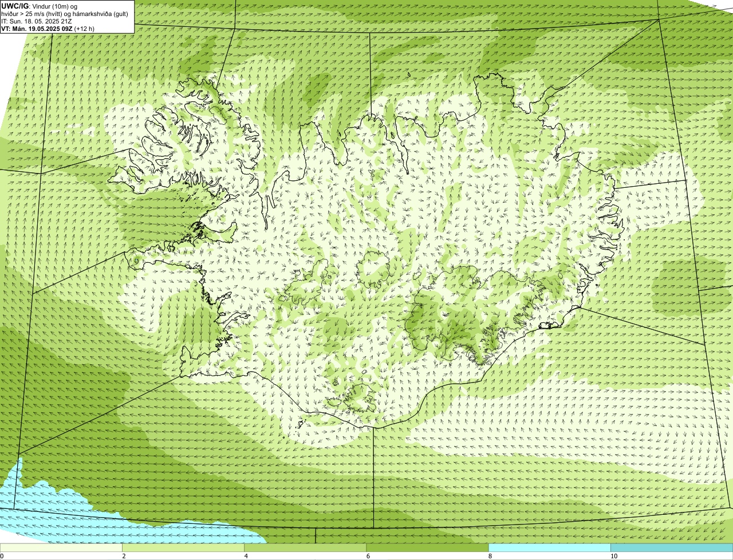The image size is (733, 560).
Task: Click the 'UWC/IG: Vindur (10m) og' title line
Action: coord(39,6)
